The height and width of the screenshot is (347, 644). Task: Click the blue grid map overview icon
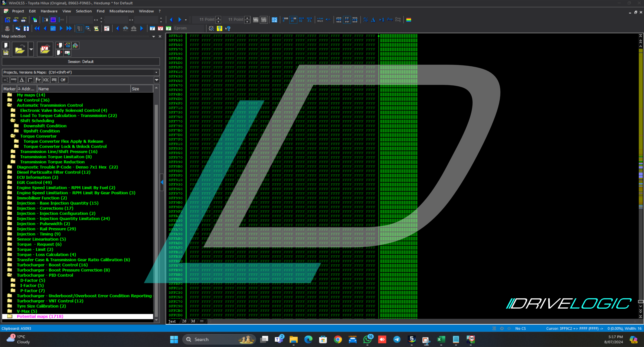click(x=53, y=28)
